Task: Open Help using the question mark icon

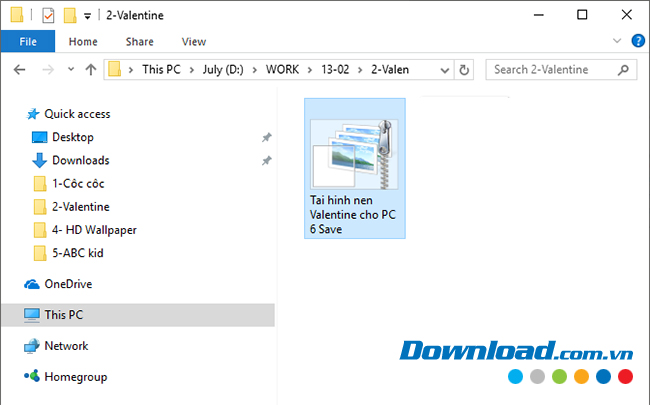Action: click(x=635, y=42)
